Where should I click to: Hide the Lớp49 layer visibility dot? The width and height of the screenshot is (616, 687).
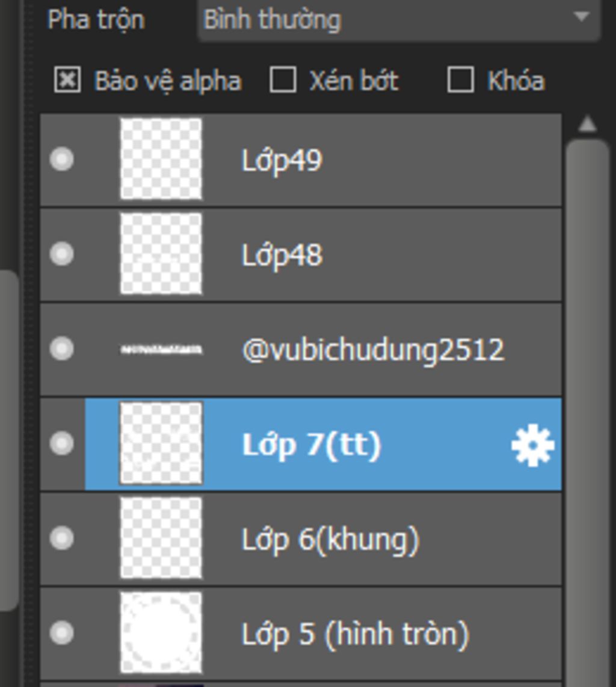pos(62,159)
